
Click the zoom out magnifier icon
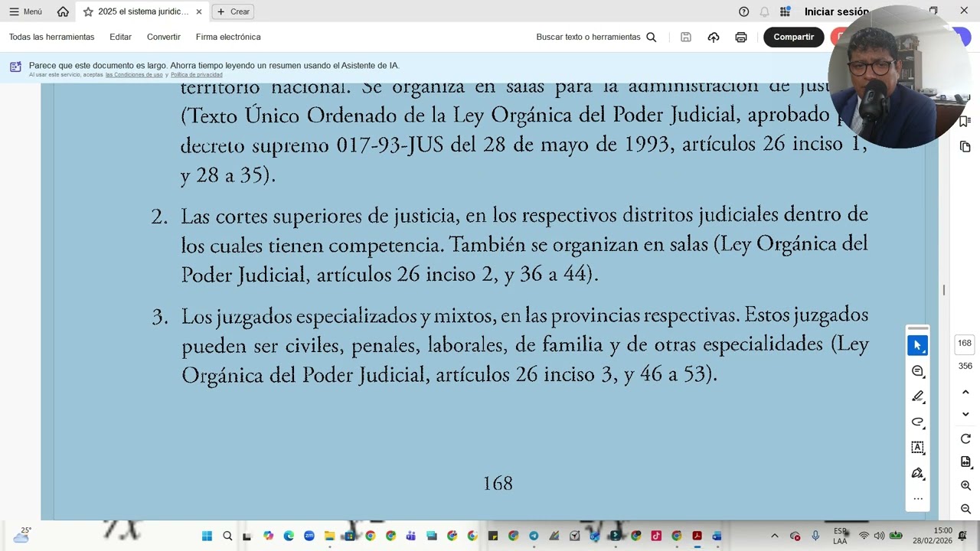coord(965,509)
